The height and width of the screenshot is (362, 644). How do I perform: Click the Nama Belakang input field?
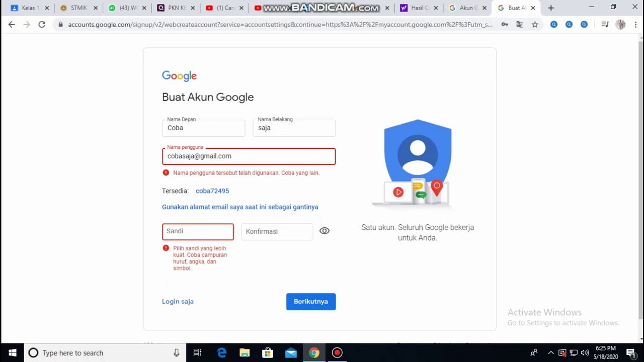click(x=294, y=128)
